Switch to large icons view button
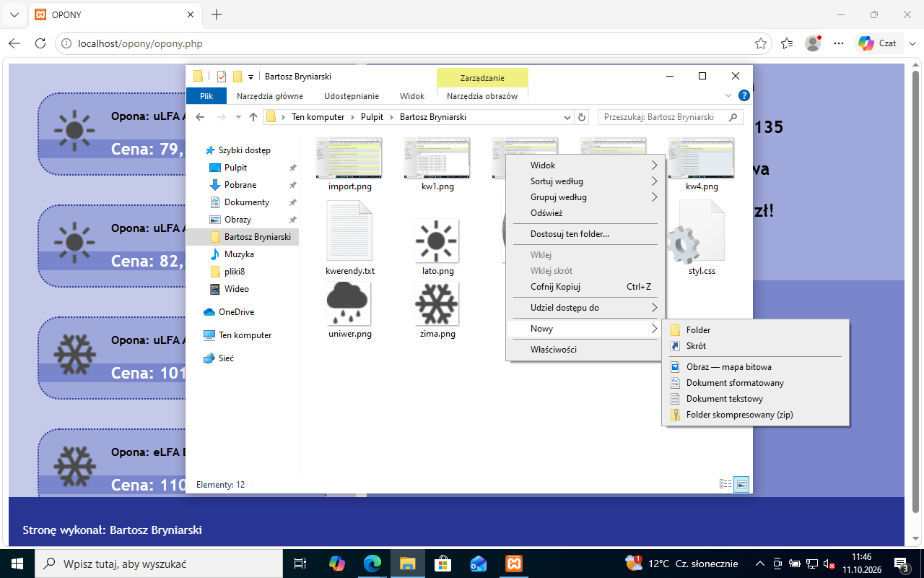Image resolution: width=924 pixels, height=578 pixels. [x=741, y=485]
